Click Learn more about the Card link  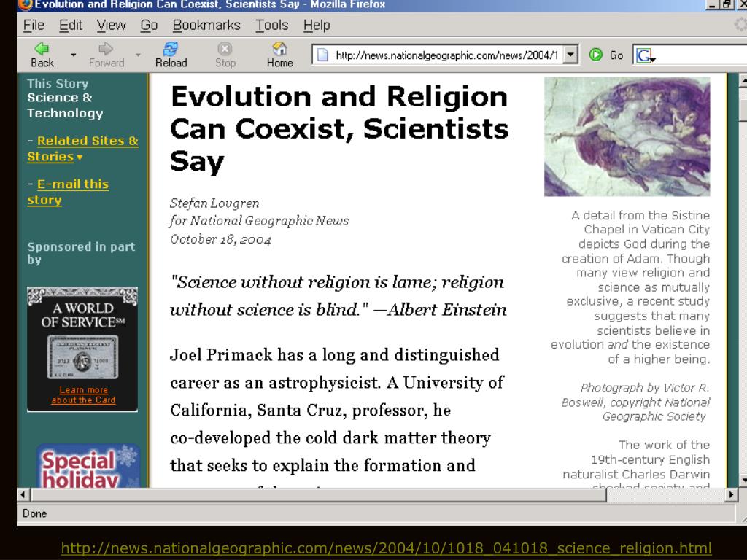pos(83,395)
